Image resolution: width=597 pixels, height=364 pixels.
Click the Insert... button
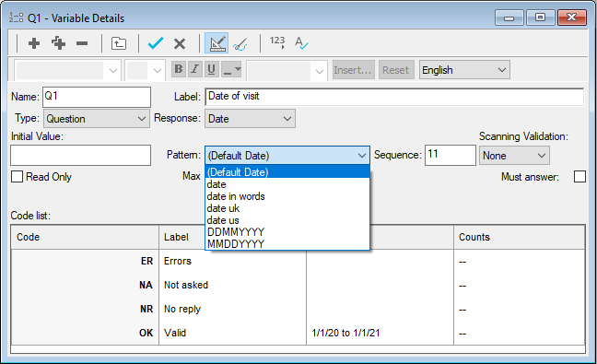(x=354, y=70)
